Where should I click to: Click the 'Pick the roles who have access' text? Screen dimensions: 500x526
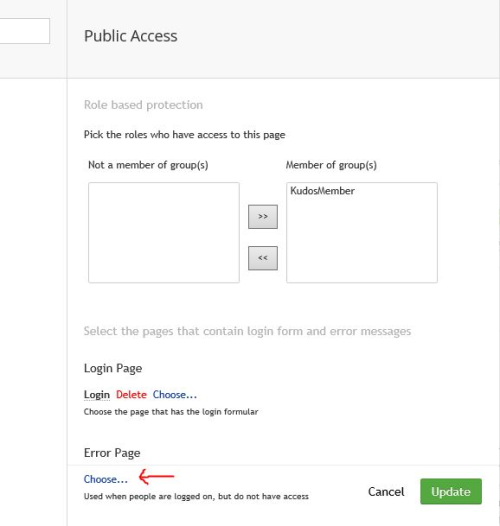185,135
